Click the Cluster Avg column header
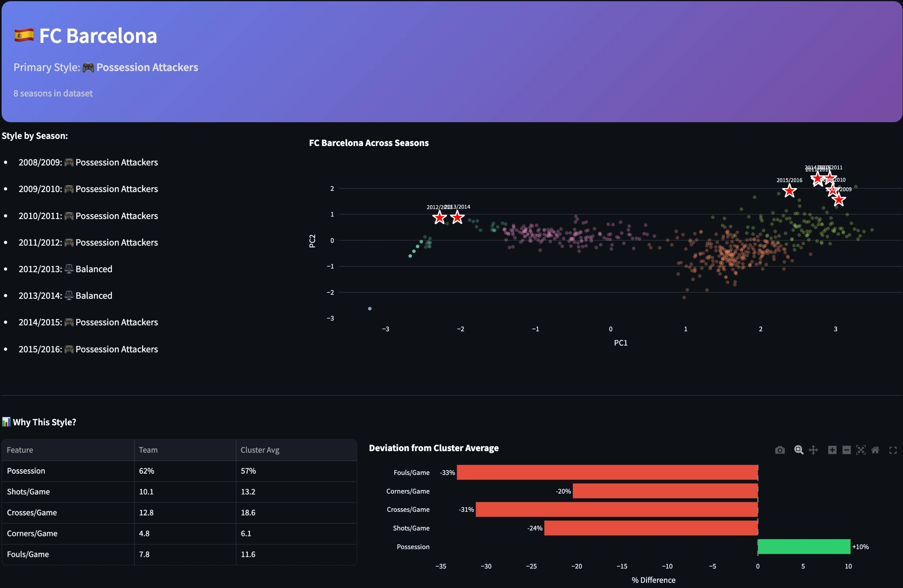This screenshot has height=588, width=903. [x=260, y=450]
